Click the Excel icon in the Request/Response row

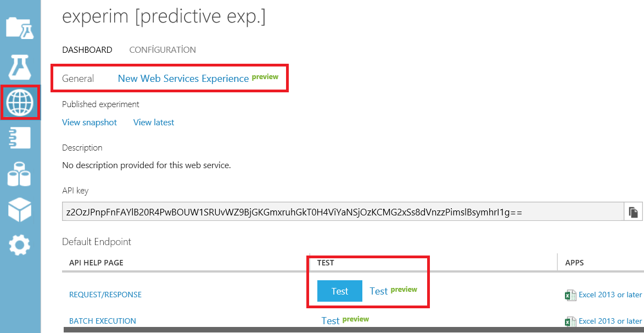coord(570,295)
